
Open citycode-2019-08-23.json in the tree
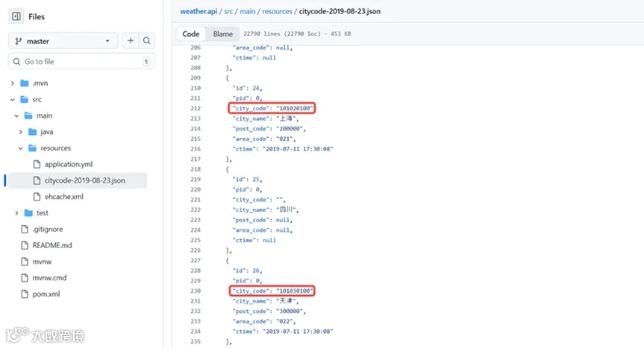coord(85,180)
